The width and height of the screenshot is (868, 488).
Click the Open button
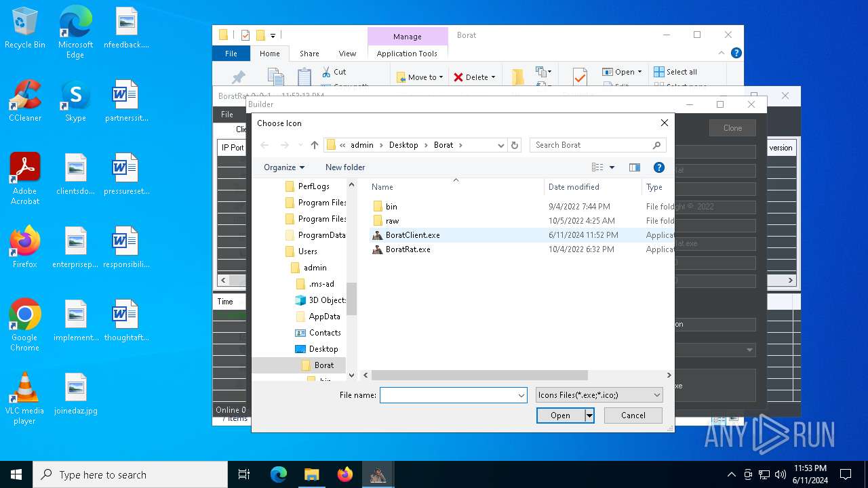(560, 415)
